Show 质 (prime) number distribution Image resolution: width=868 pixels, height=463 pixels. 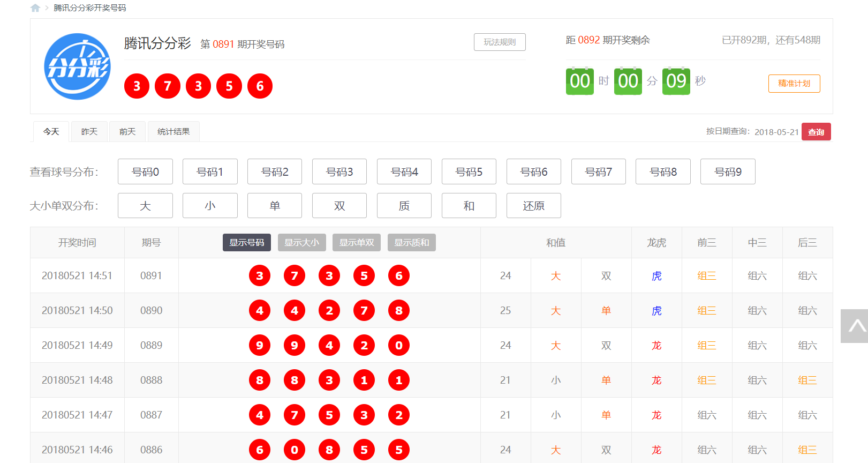pos(404,206)
